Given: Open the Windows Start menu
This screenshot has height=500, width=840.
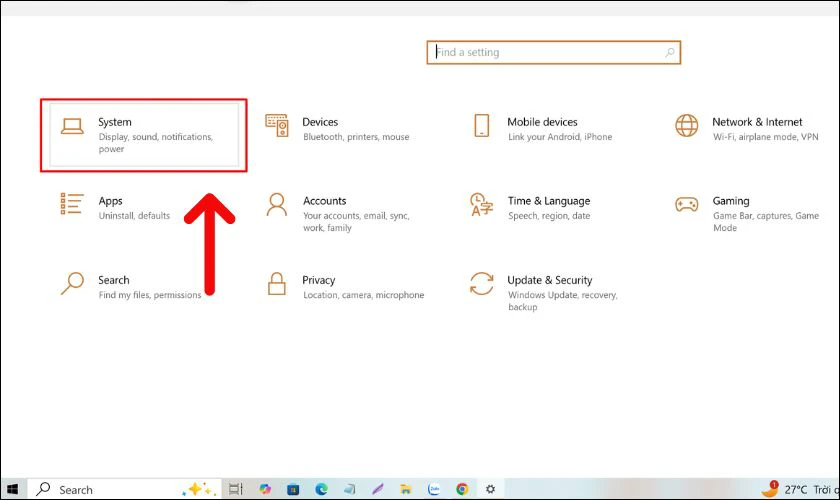Looking at the screenshot, I should point(13,489).
